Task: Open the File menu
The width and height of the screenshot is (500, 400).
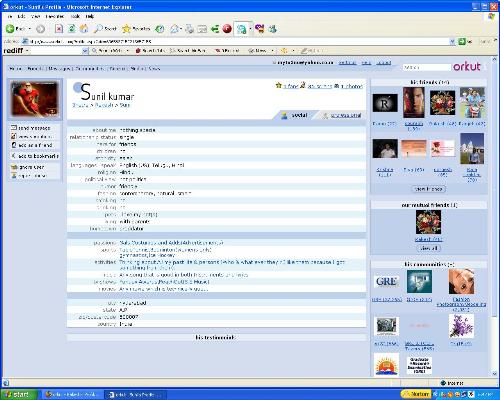Action: pyautogui.click(x=10, y=16)
